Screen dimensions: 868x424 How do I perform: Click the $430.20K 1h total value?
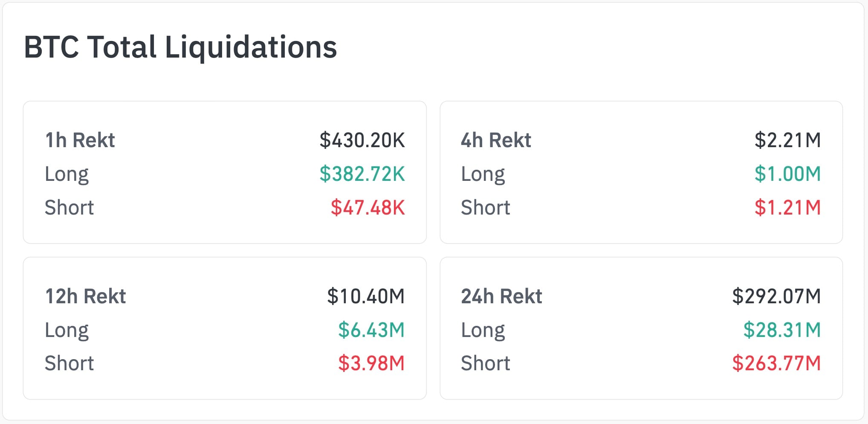pos(362,140)
